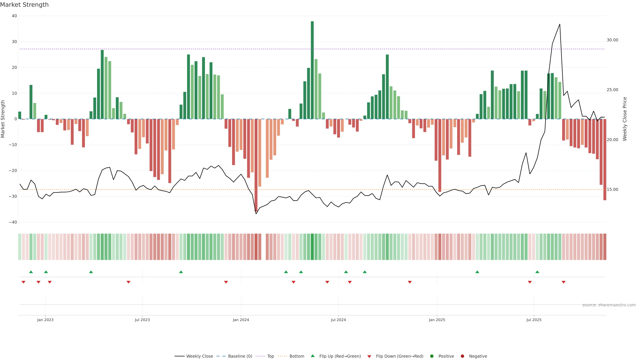The height and width of the screenshot is (362, 644).
Task: Click the green flip-up marker near July 2025
Action: point(537,272)
